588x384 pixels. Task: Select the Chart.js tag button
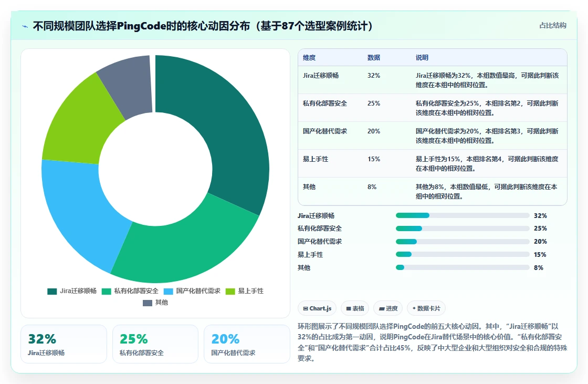(x=317, y=308)
